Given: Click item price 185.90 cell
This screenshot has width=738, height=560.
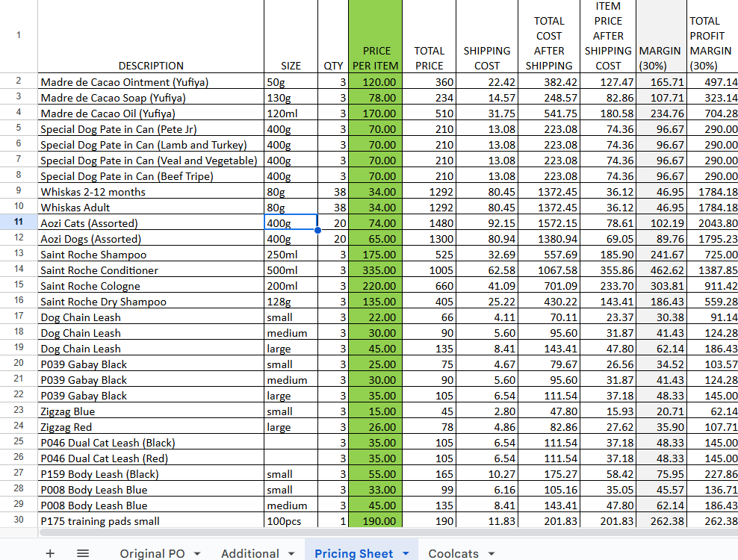Looking at the screenshot, I should point(608,255).
